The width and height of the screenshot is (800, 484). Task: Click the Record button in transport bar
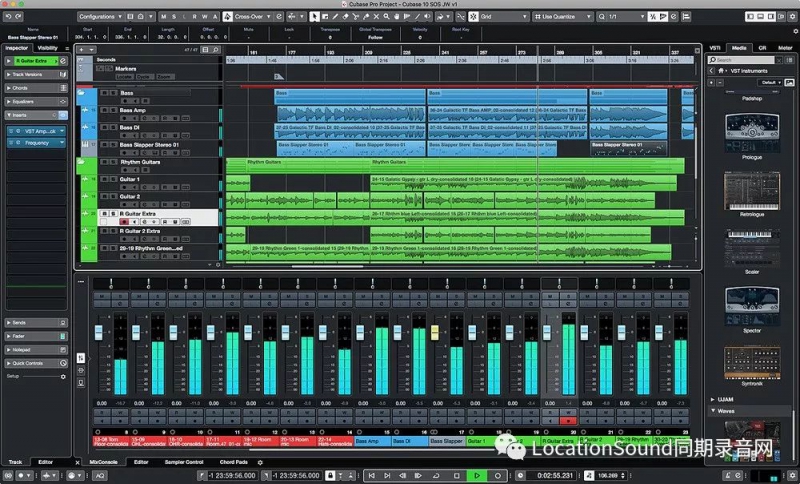coord(497,475)
